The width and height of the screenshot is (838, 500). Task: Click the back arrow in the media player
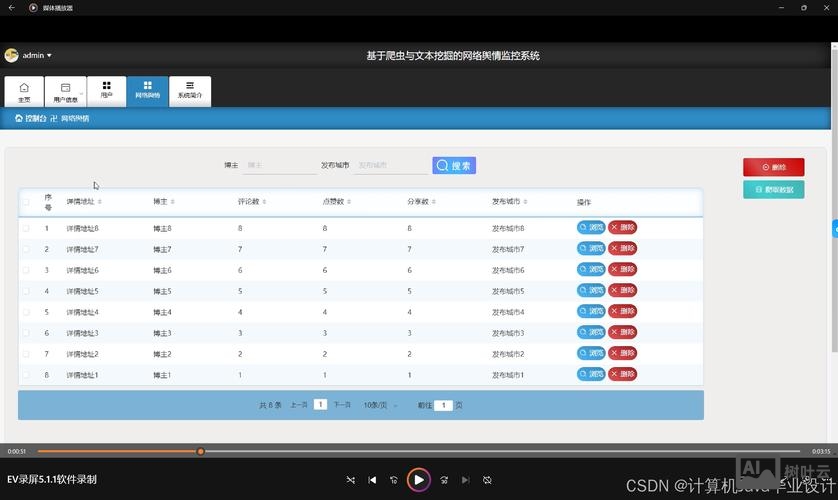(x=12, y=7)
